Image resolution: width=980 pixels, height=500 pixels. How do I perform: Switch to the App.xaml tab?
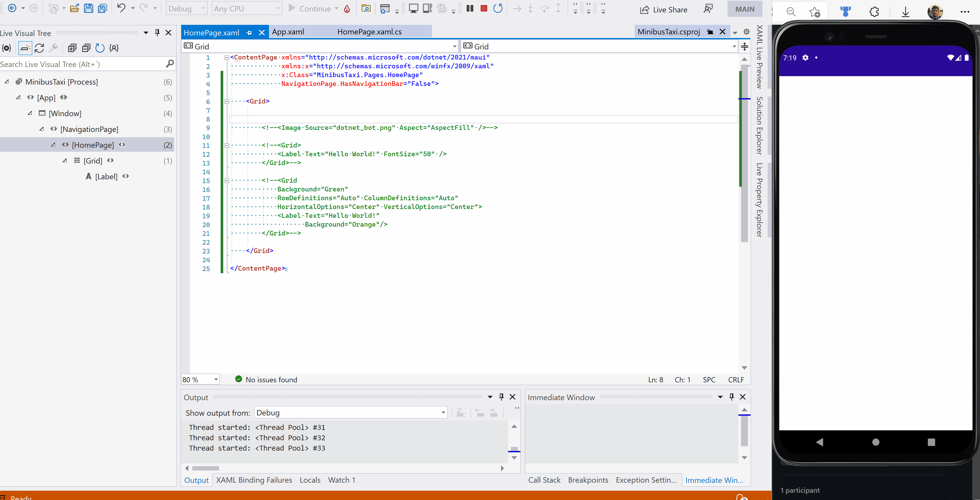(x=288, y=32)
